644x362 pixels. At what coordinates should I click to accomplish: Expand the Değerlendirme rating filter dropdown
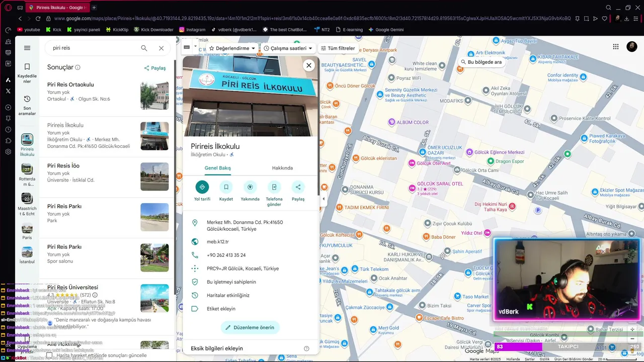coord(232,48)
